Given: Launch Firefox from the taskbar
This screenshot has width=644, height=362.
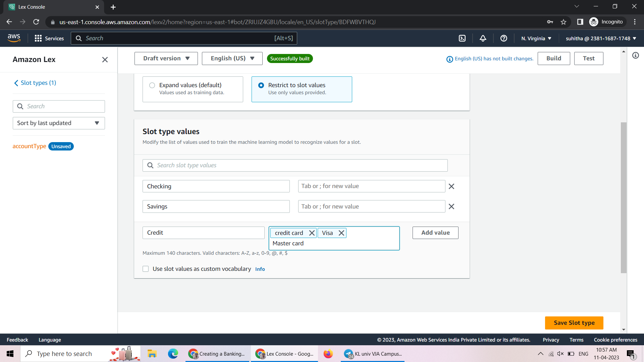Looking at the screenshot, I should tap(328, 354).
